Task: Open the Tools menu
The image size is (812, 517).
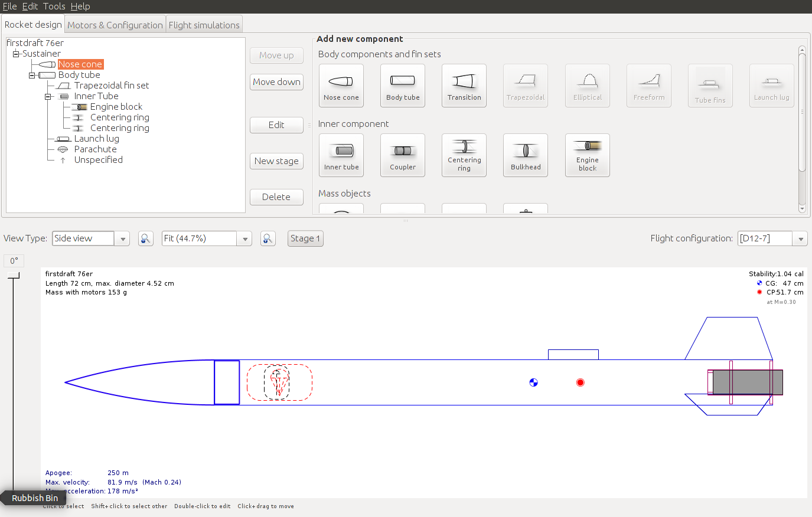Action: pos(54,6)
